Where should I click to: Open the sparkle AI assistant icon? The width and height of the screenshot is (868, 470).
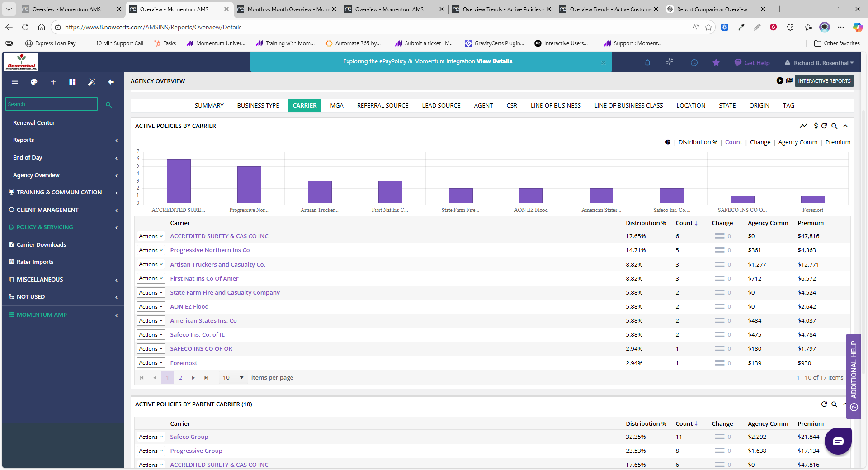pos(670,62)
